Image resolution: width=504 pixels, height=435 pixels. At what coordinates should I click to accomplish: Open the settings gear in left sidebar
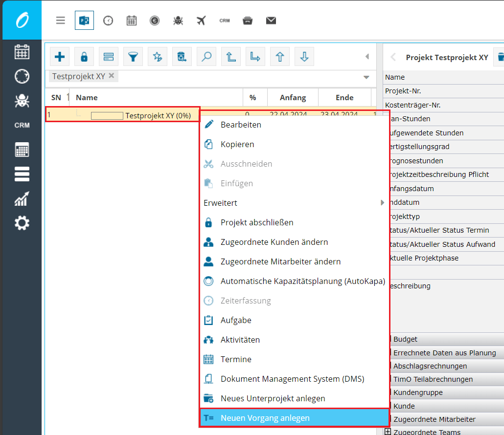pos(22,223)
